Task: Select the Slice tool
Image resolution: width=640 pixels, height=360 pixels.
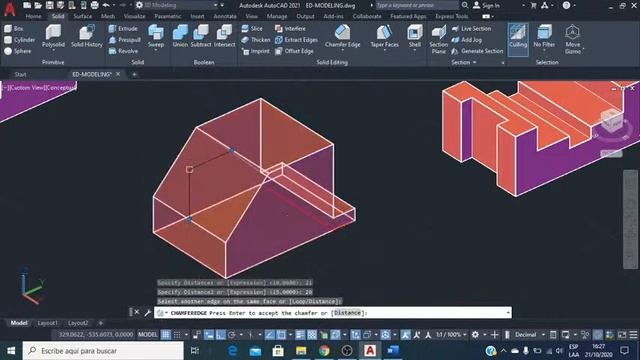Action: [252, 29]
